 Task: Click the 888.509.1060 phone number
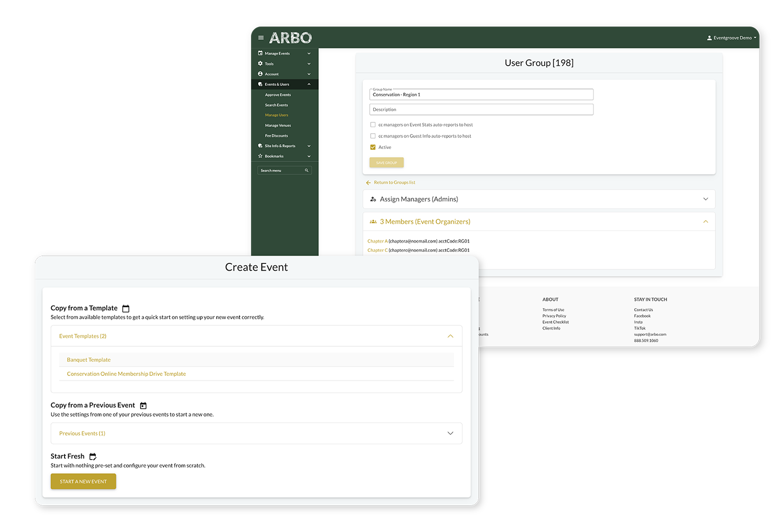(646, 341)
